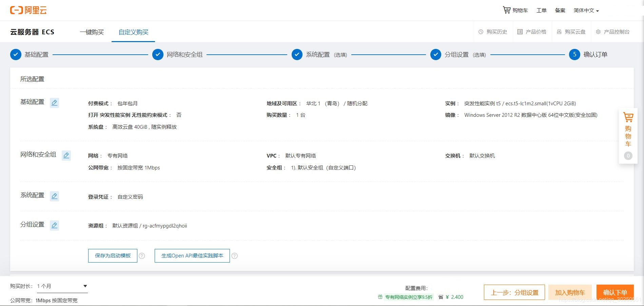Open the 备案 menu item
This screenshot has width=644, height=306.
click(560, 11)
